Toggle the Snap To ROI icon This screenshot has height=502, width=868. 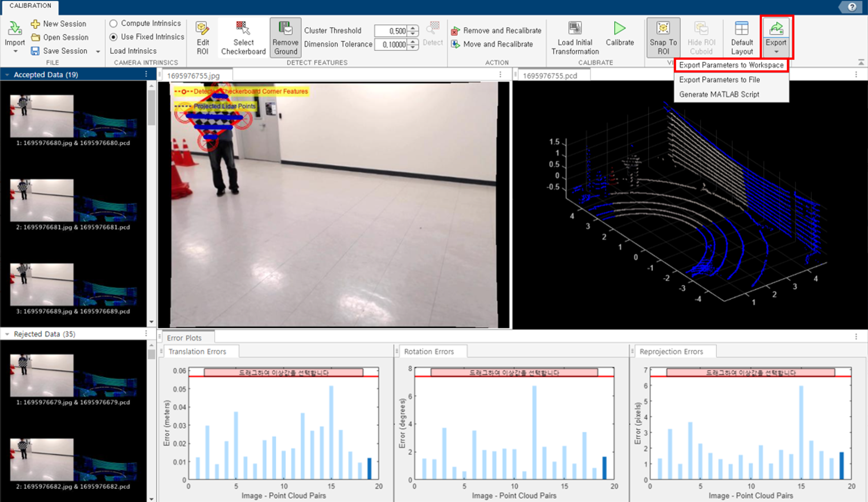(663, 29)
